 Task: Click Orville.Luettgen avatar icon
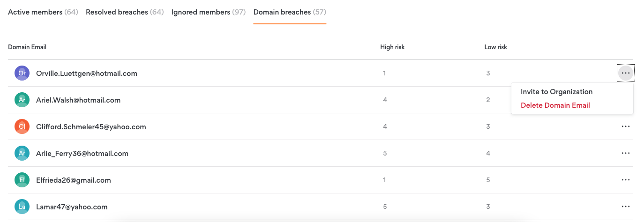[x=22, y=73]
